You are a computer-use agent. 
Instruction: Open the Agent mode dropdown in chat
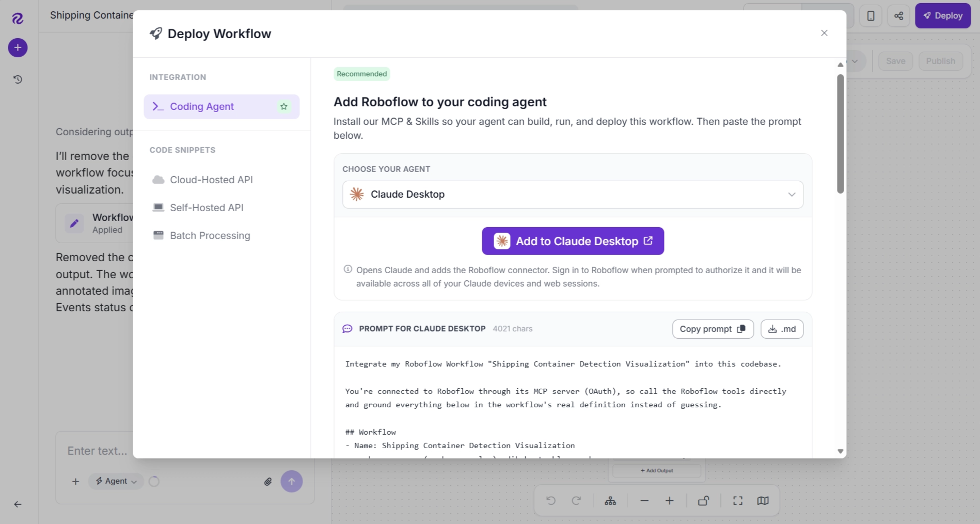coord(116,481)
